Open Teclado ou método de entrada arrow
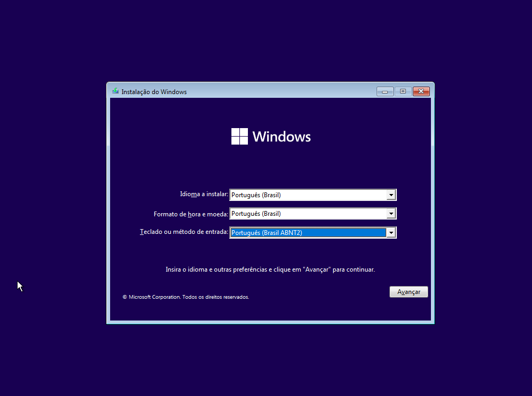Screen dimensions: 532x396 [391, 233]
